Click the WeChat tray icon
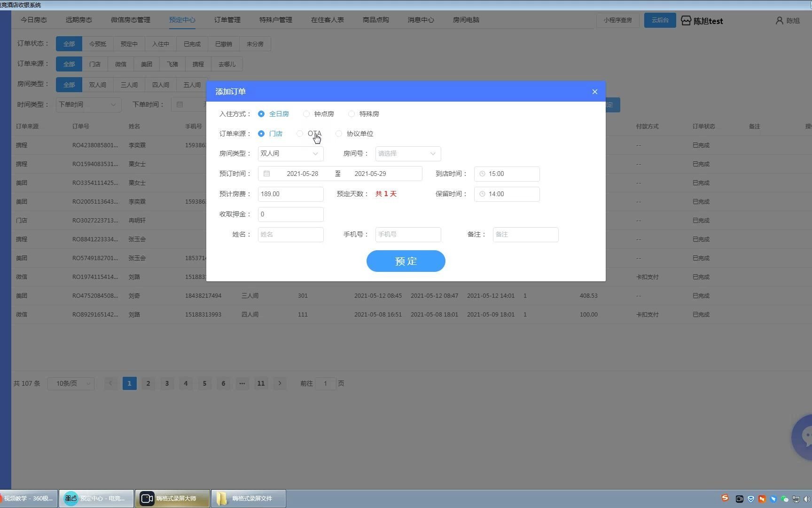Image resolution: width=812 pixels, height=508 pixels. point(784,499)
